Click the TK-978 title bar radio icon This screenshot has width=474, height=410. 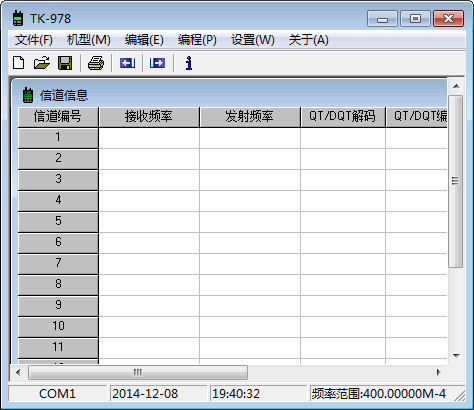point(18,18)
